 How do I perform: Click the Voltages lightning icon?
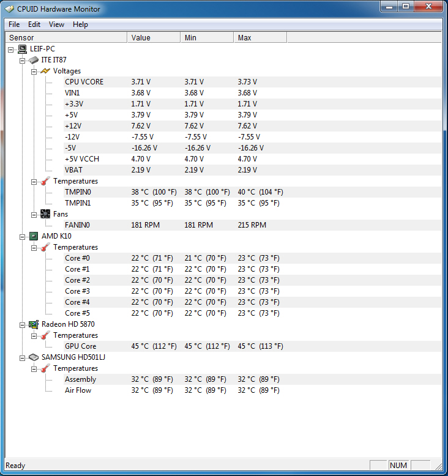coord(45,71)
